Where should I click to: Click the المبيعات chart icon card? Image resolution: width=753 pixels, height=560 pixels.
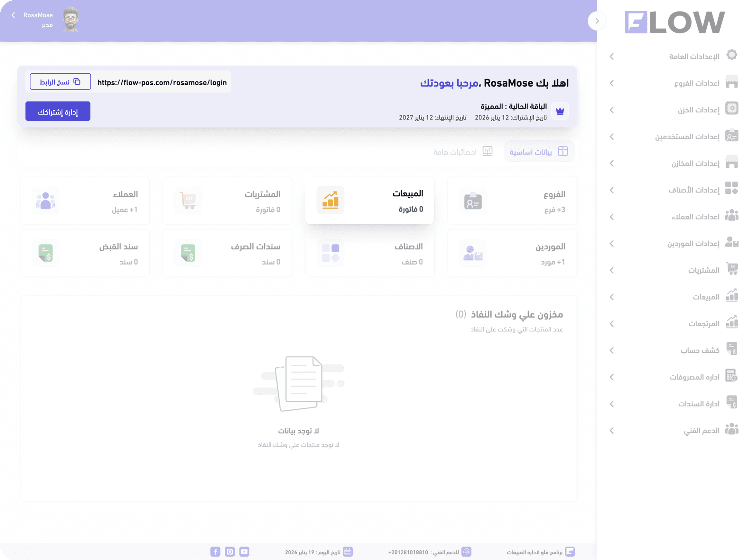[330, 200]
